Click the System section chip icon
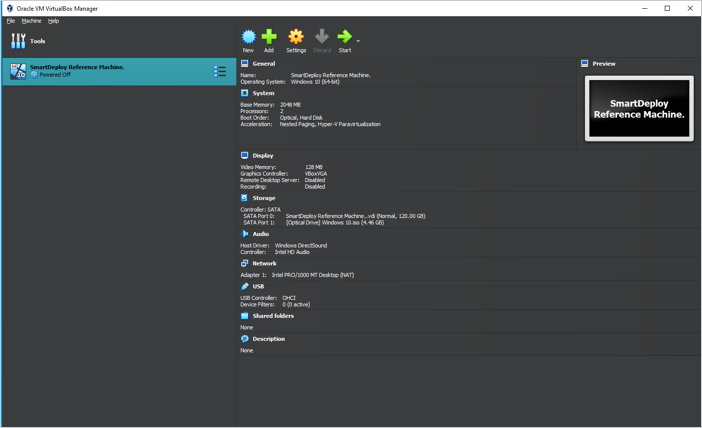This screenshot has width=702, height=428. coord(244,93)
